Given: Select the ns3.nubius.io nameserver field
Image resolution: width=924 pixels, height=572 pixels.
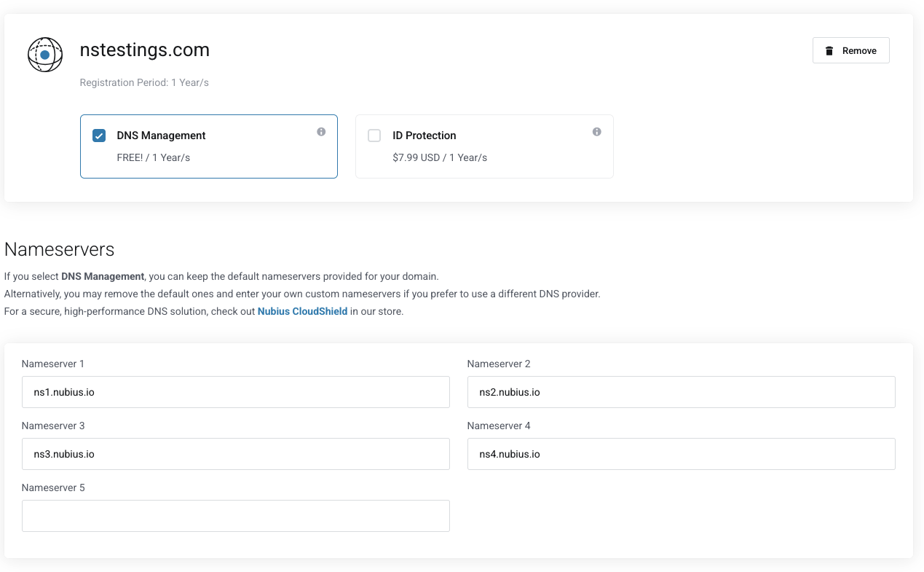Looking at the screenshot, I should pos(235,454).
